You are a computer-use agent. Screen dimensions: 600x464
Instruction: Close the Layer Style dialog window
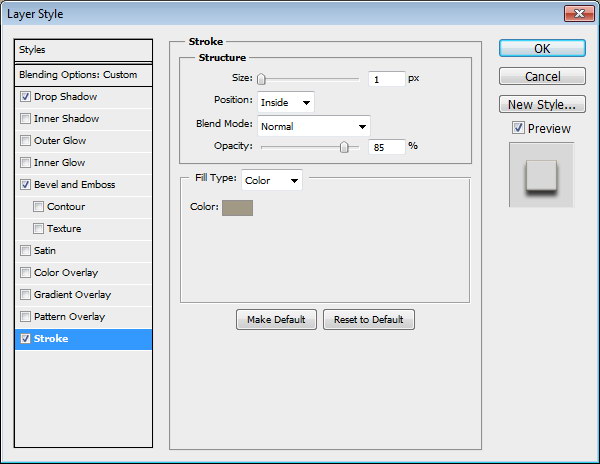578,13
